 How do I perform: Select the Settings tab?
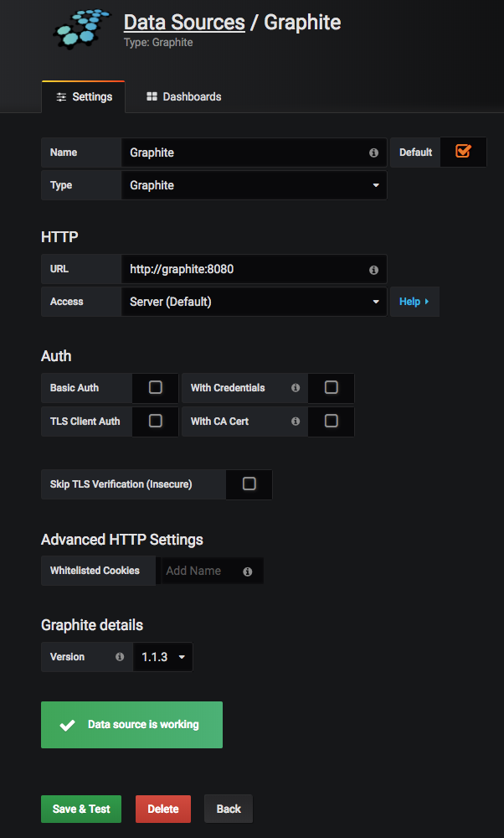(x=83, y=96)
